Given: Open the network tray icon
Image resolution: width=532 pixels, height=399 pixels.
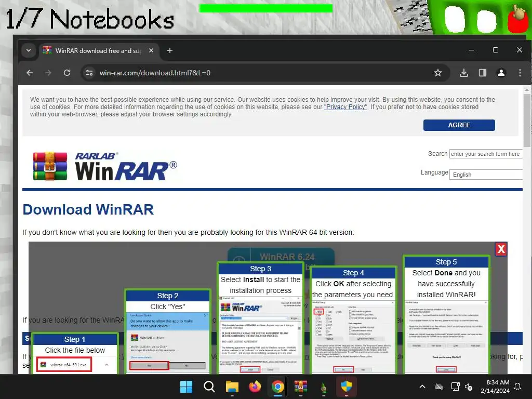Looking at the screenshot, I should 455,387.
